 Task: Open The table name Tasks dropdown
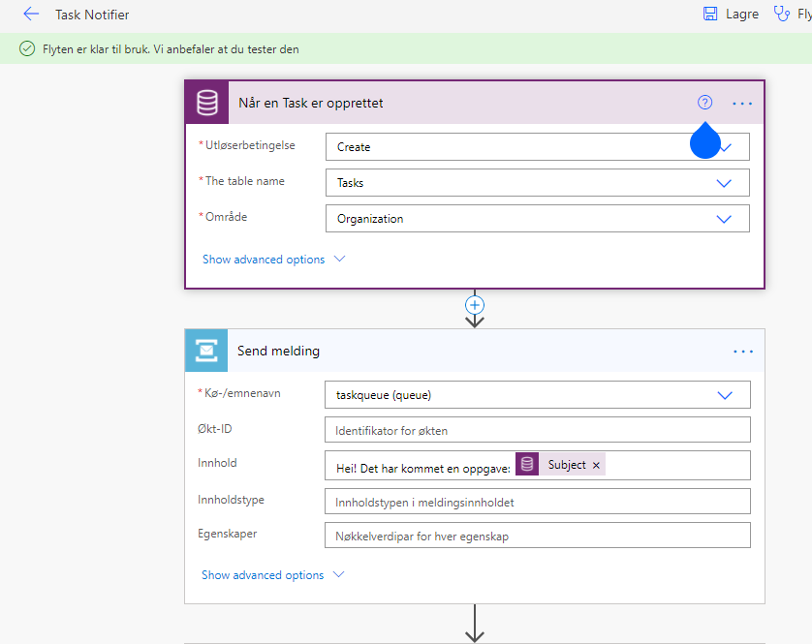pos(537,183)
